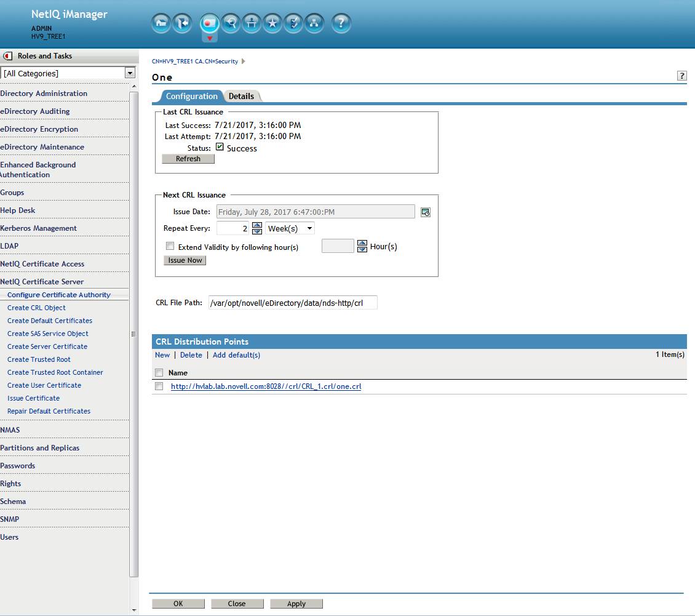Image resolution: width=695 pixels, height=616 pixels.
Task: Open the Create Default Certificates task
Action: point(50,321)
